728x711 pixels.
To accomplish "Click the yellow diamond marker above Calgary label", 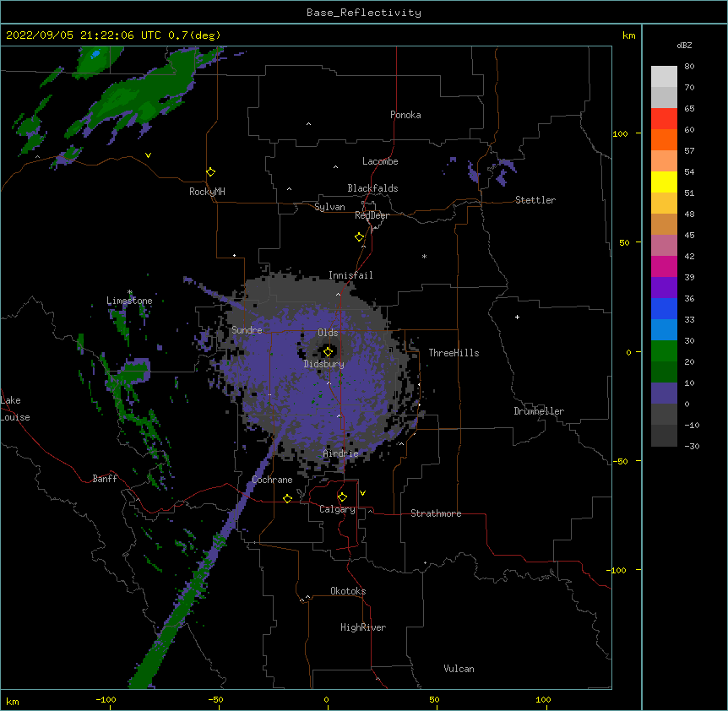I will (x=342, y=497).
